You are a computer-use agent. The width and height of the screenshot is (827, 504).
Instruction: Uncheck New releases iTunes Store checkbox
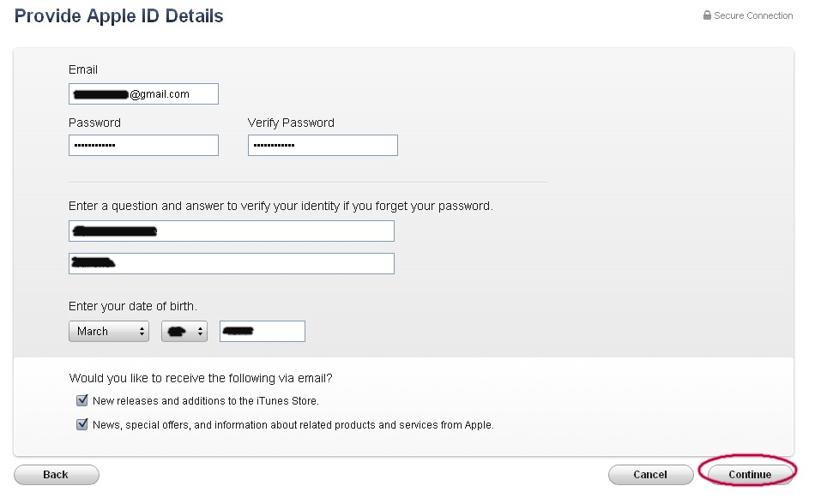point(81,400)
